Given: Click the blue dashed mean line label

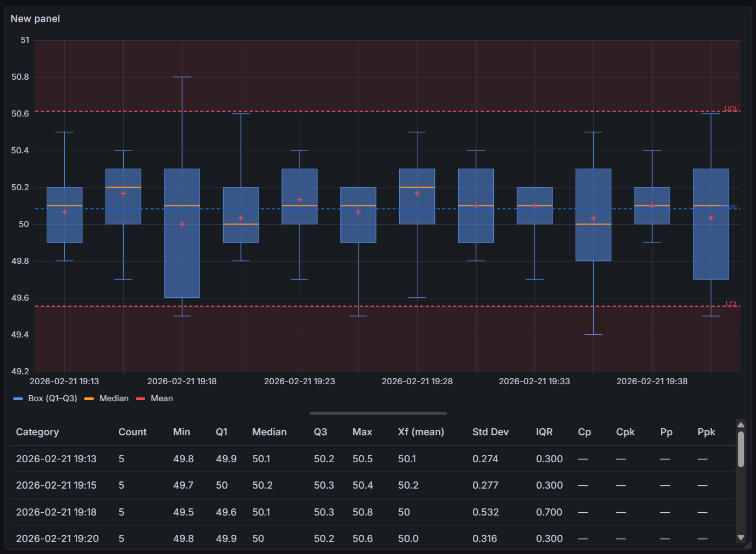Looking at the screenshot, I should [729, 206].
